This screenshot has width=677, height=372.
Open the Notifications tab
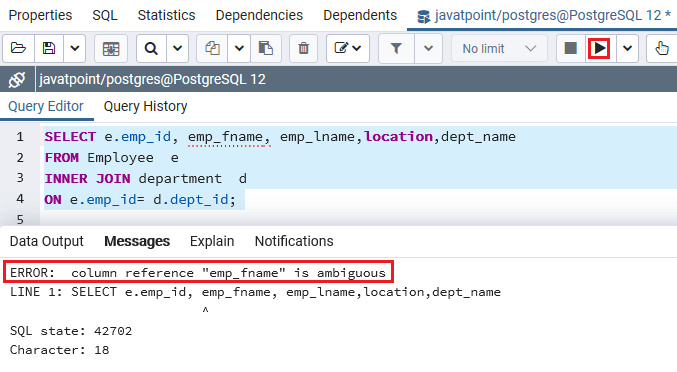click(294, 241)
